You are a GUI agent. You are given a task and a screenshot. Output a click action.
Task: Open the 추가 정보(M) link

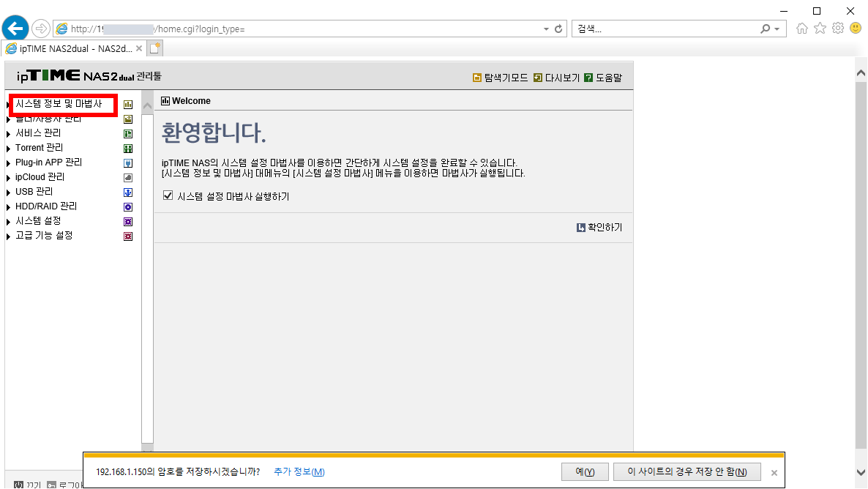click(299, 472)
